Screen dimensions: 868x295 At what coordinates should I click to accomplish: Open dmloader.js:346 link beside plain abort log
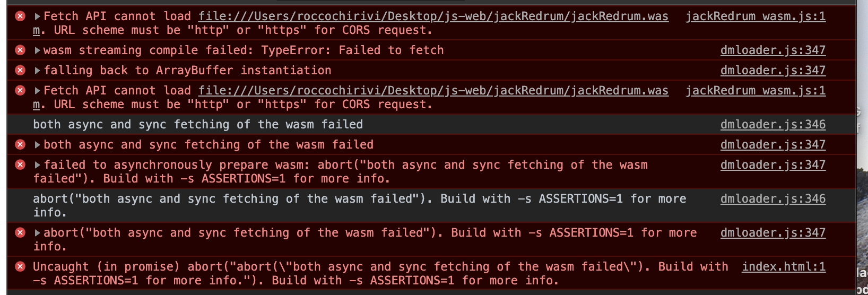click(772, 199)
